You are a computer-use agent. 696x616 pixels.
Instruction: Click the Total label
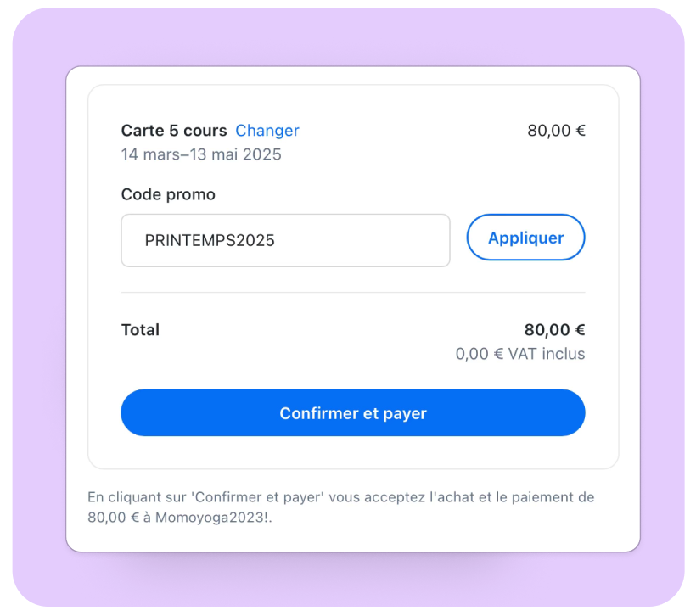(140, 330)
